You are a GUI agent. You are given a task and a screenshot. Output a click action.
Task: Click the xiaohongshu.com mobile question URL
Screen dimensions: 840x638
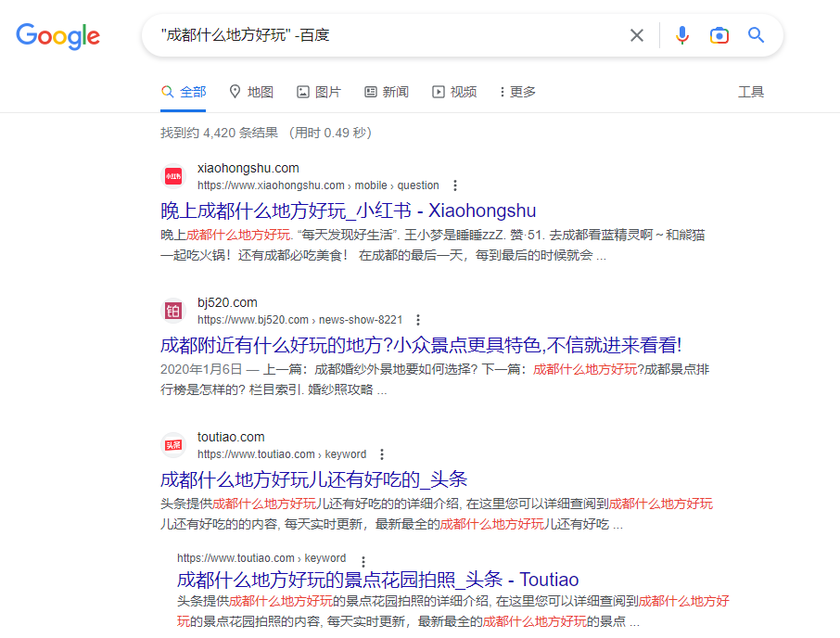pos(318,185)
